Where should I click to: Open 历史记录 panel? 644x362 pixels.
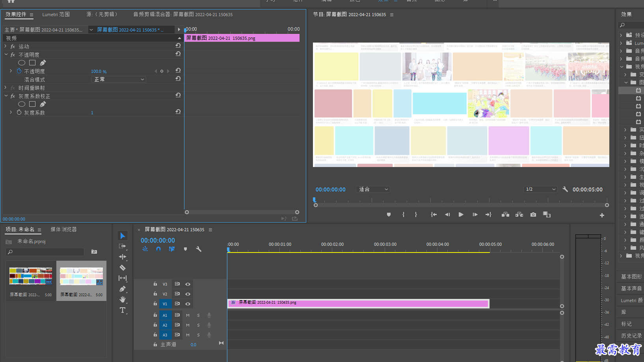click(x=631, y=336)
